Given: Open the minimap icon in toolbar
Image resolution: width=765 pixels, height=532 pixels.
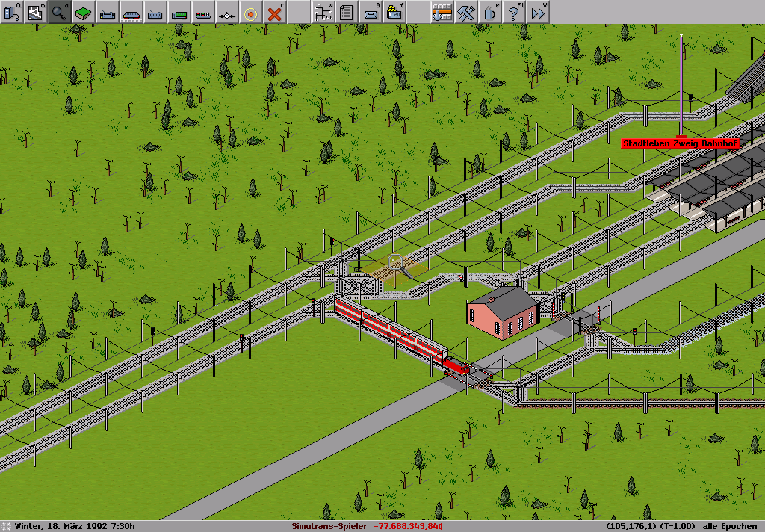Looking at the screenshot, I should [35, 12].
